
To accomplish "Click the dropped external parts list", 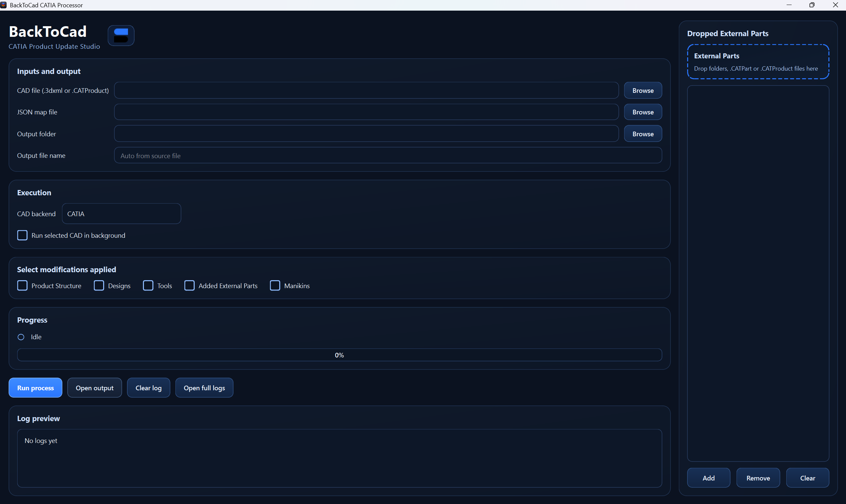I will 758,274.
